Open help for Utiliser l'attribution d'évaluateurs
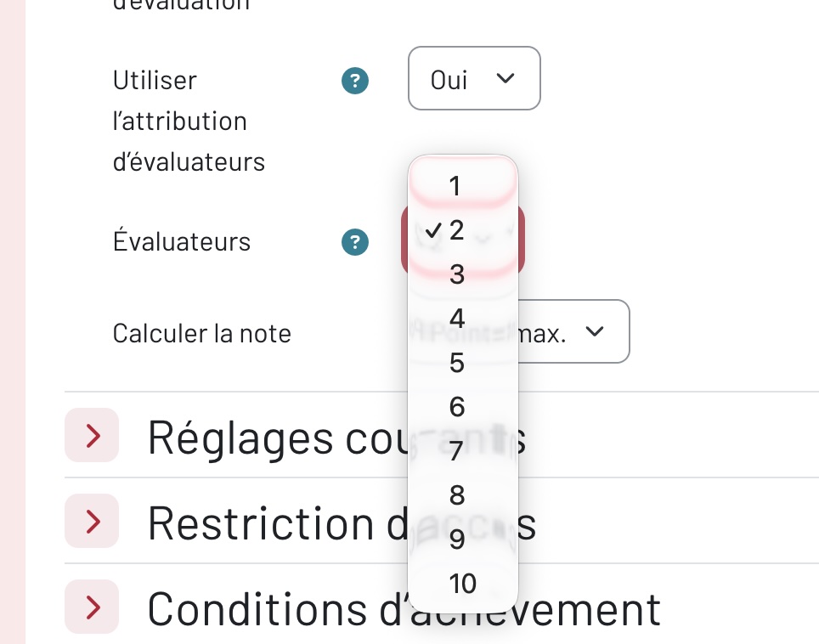Image resolution: width=819 pixels, height=644 pixels. click(355, 81)
